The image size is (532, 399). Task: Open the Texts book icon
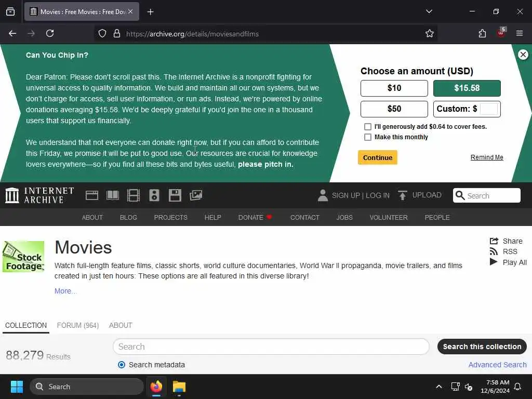(113, 195)
